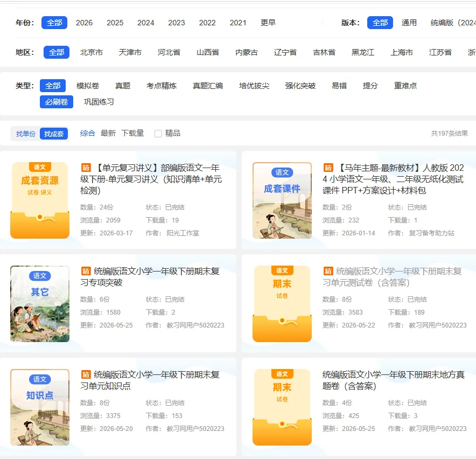Select type 考点精炼
This screenshot has width=476, height=459.
click(162, 86)
